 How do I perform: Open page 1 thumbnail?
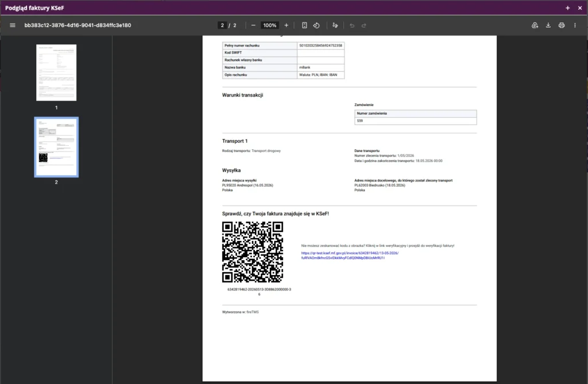tap(56, 73)
